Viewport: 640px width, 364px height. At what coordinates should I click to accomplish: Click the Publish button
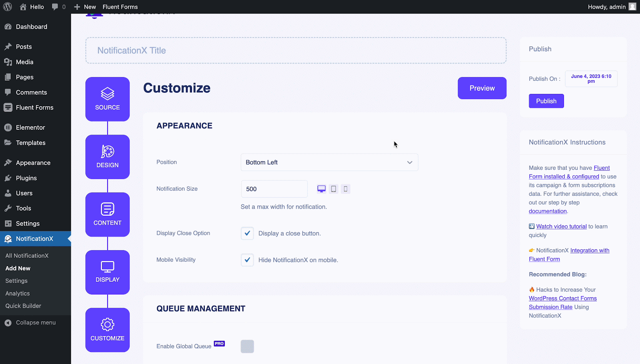pyautogui.click(x=546, y=101)
